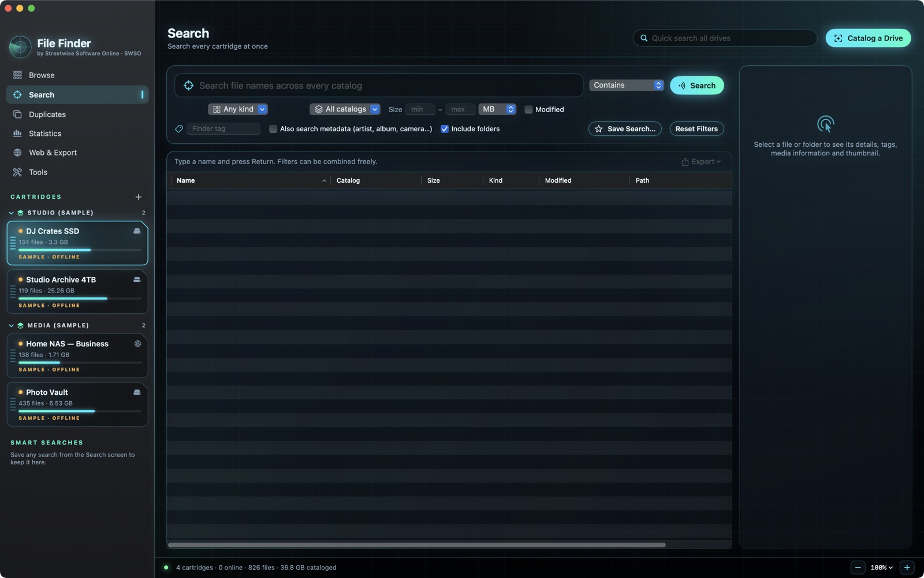The width and height of the screenshot is (924, 578).
Task: Click the Catalog a Drive button
Action: (868, 38)
